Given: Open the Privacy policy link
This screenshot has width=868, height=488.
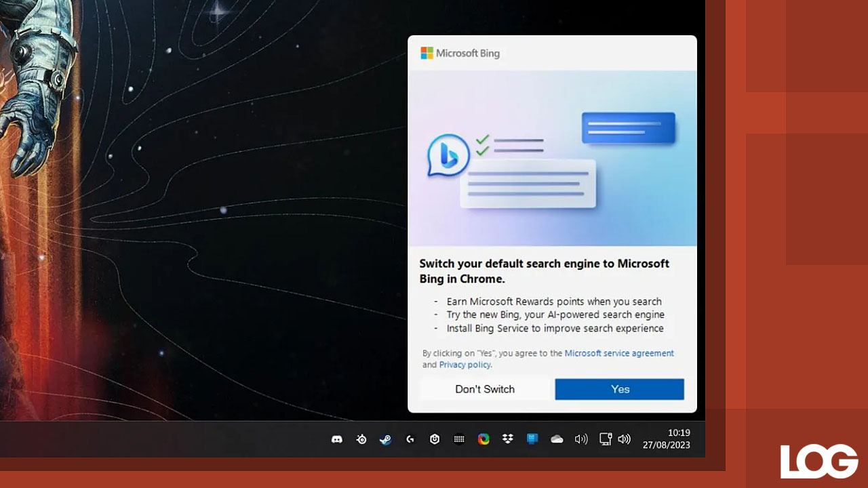Looking at the screenshot, I should (x=465, y=365).
